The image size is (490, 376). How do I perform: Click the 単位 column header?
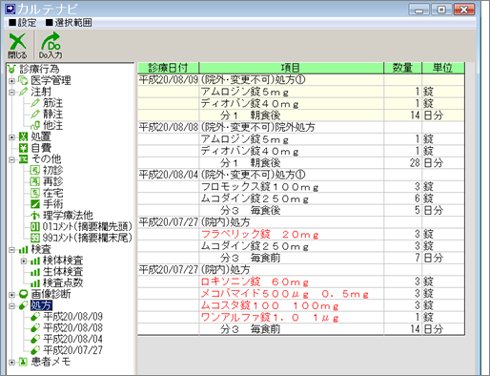(443, 68)
